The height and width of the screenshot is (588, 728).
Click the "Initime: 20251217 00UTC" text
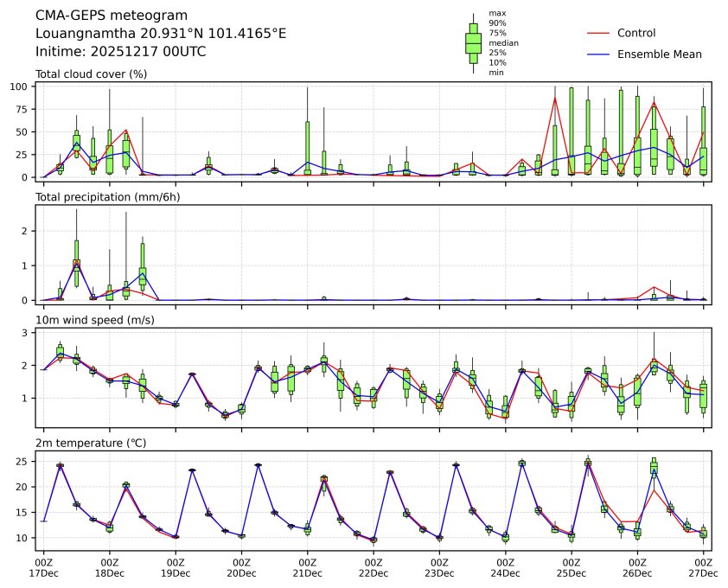(120, 51)
